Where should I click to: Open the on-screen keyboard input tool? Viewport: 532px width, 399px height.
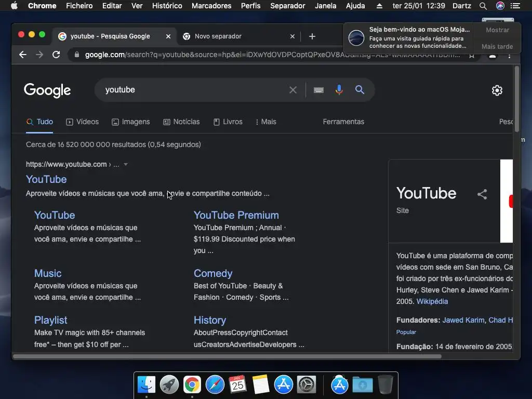[318, 90]
